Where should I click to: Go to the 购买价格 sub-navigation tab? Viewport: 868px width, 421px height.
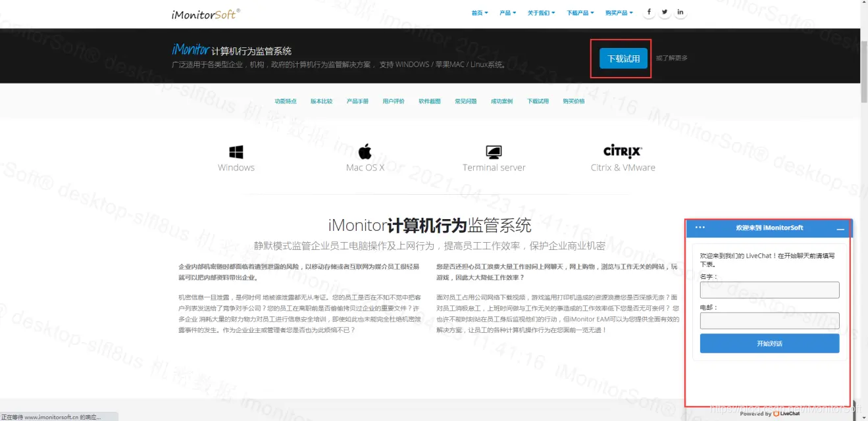(574, 101)
